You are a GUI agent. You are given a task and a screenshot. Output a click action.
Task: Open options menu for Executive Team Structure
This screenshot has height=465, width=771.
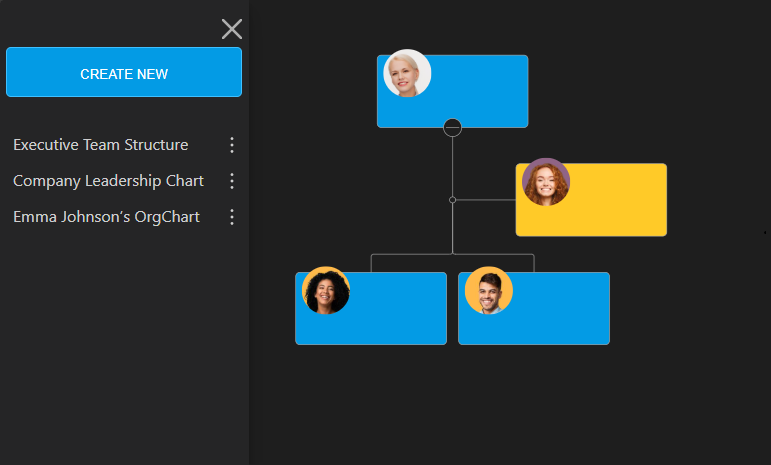[232, 145]
